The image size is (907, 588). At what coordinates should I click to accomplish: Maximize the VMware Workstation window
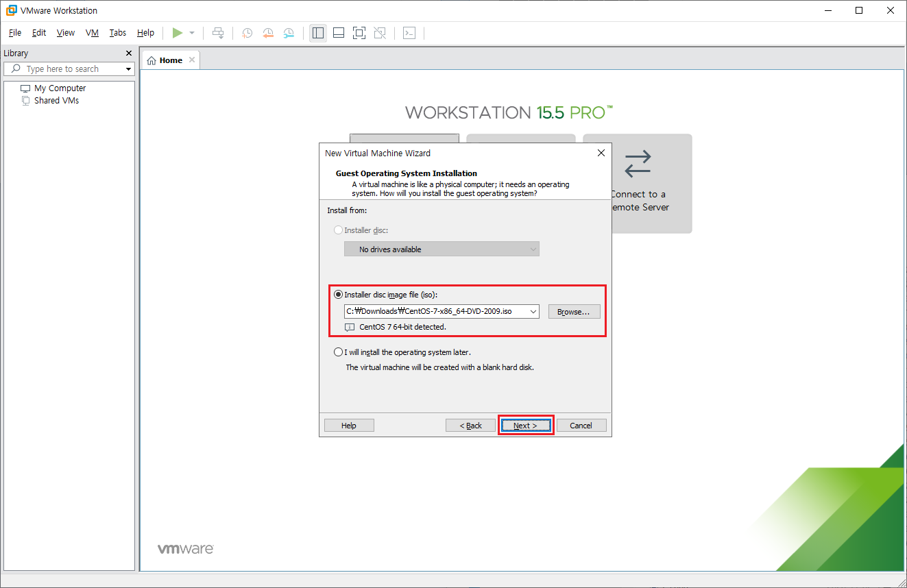point(859,10)
